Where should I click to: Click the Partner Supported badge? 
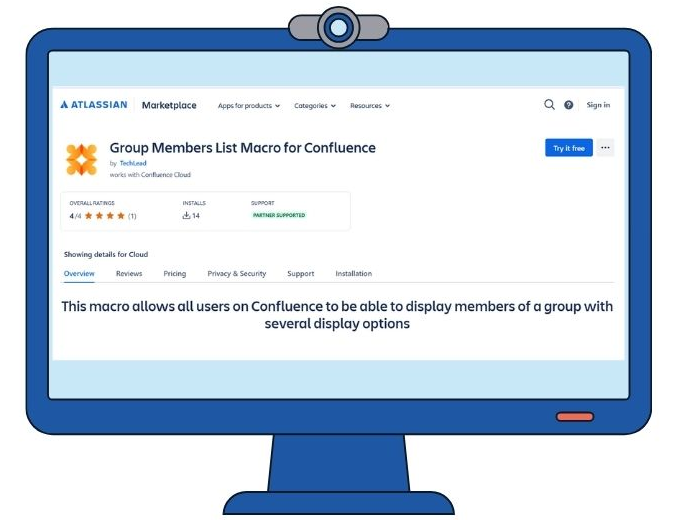click(x=279, y=215)
